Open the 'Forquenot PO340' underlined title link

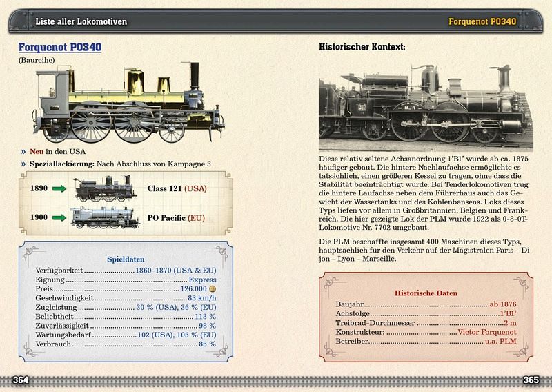tap(60, 48)
